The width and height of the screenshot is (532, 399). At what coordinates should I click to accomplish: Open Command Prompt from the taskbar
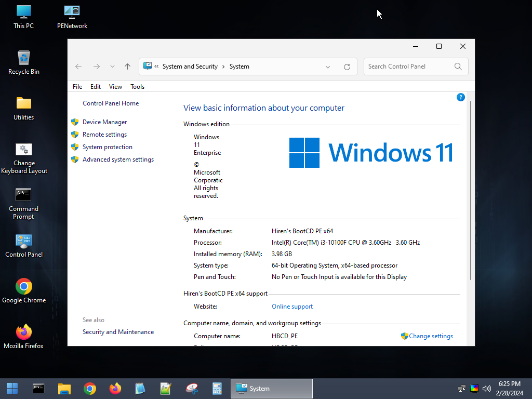point(38,388)
